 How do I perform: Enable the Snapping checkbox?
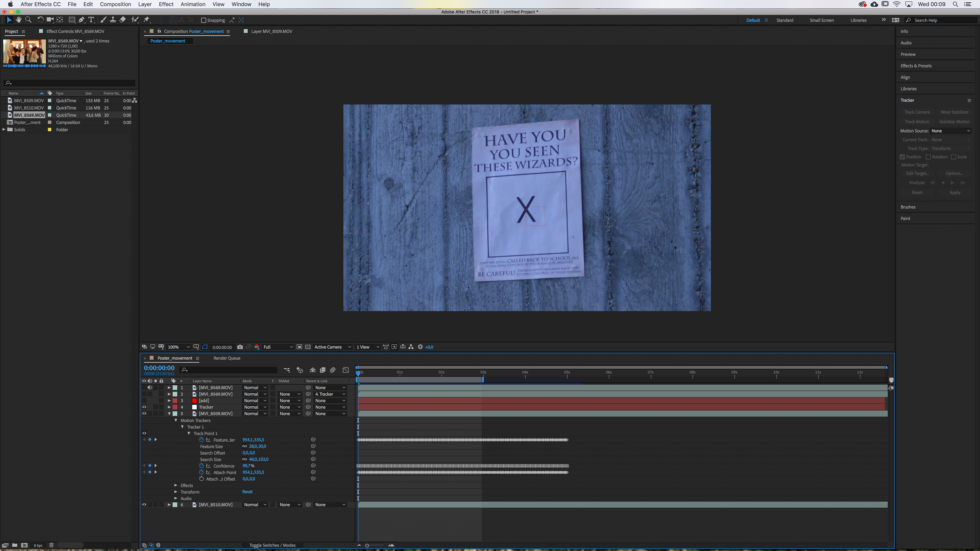(x=204, y=20)
